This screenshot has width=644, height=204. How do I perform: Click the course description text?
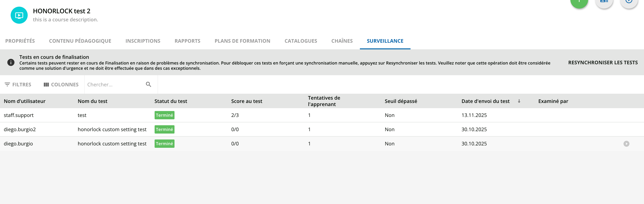pos(66,19)
